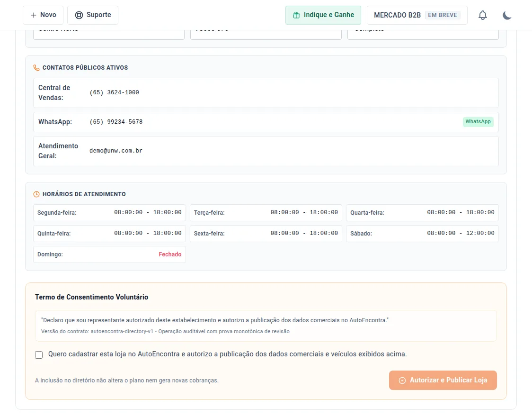The image size is (532, 417).
Task: Click MERCADO B2B button
Action: 417,15
